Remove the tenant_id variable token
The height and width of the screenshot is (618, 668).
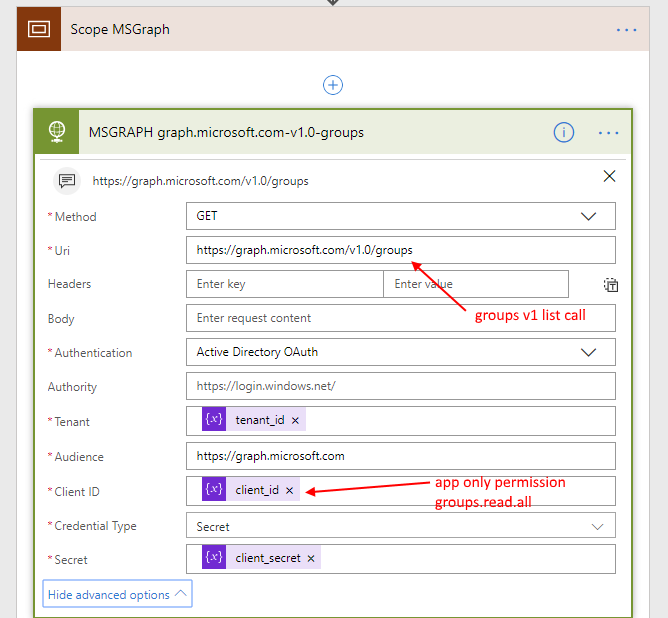(x=295, y=420)
